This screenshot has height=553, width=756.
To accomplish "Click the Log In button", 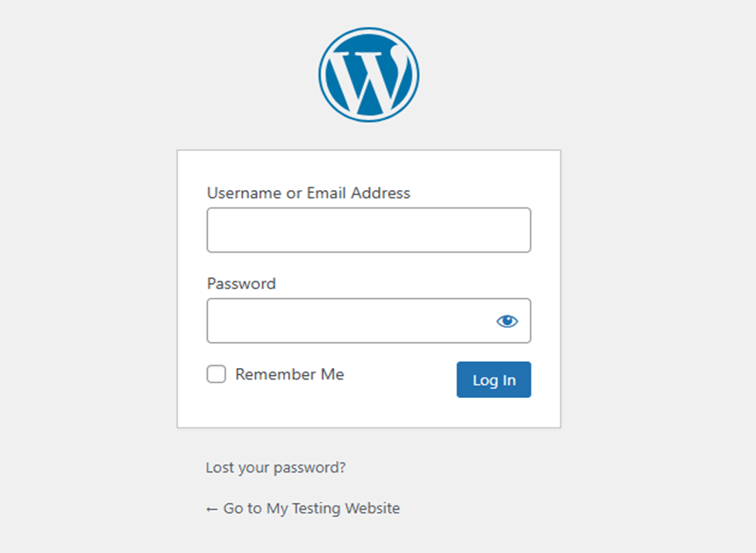I will click(494, 379).
